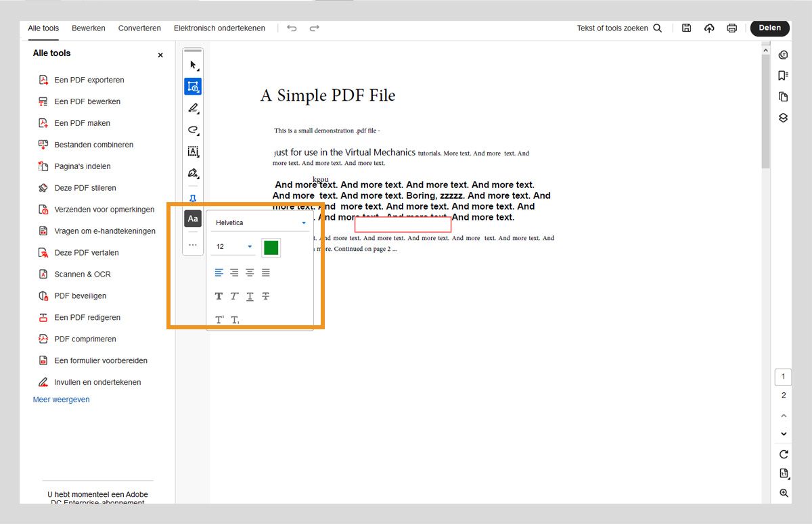812x524 pixels.
Task: Open the page fit display icon
Action: (x=784, y=473)
